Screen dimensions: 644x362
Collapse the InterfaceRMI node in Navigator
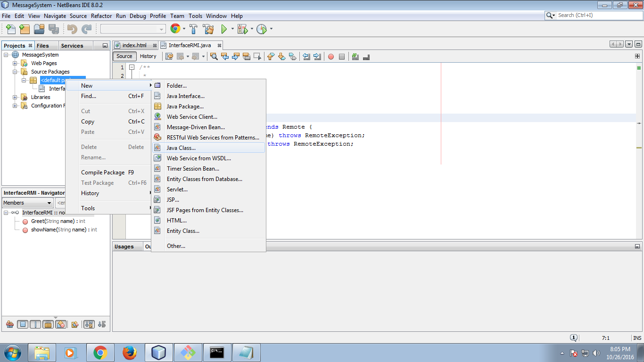(7, 213)
